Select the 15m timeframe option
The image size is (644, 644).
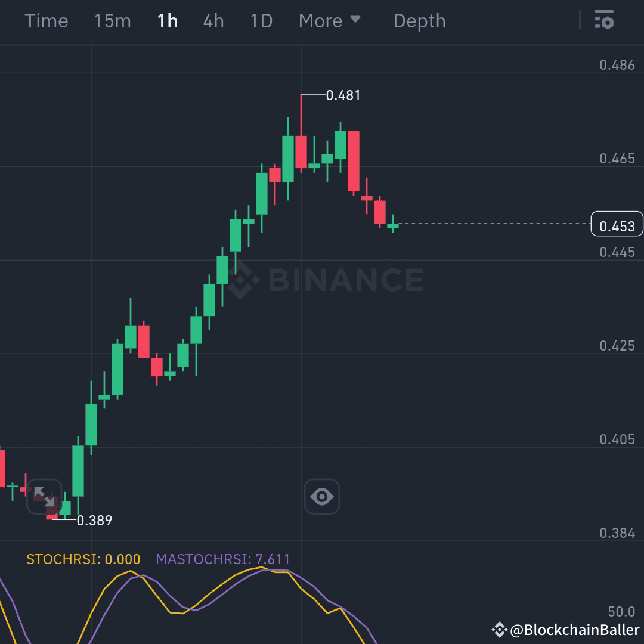click(x=112, y=20)
